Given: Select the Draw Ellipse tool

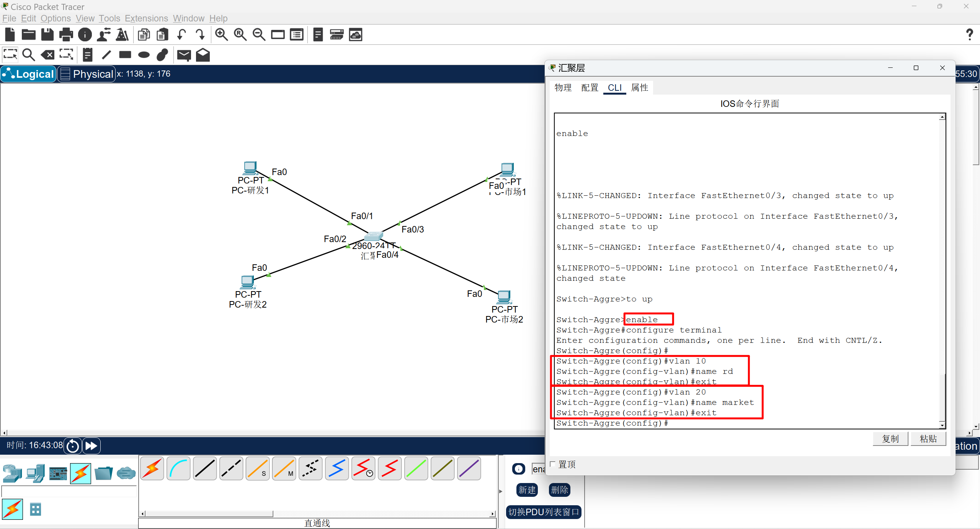Looking at the screenshot, I should tap(144, 55).
